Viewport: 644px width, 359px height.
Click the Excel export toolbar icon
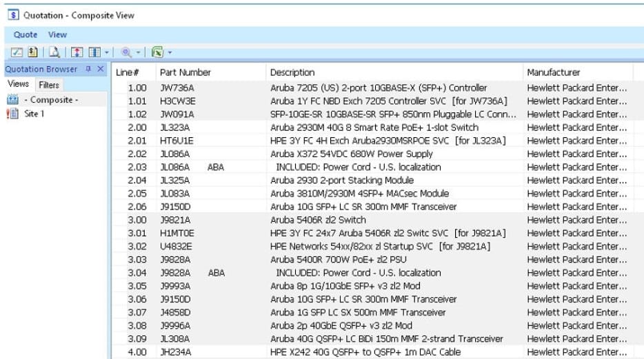pyautogui.click(x=157, y=52)
